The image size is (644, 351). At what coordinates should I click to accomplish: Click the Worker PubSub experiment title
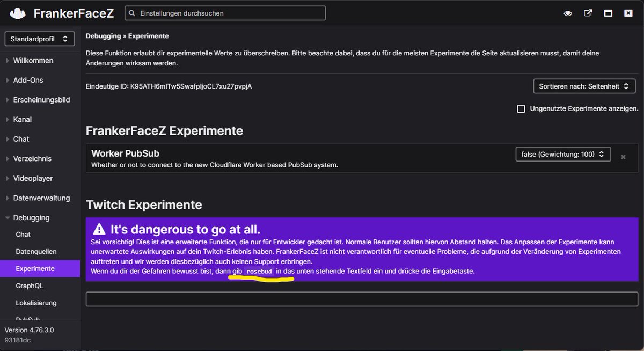tap(125, 153)
